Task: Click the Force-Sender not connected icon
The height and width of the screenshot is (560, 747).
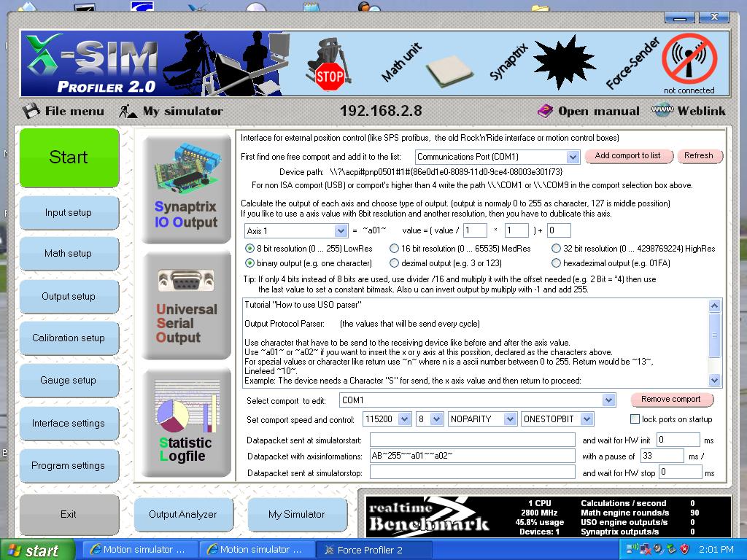Action: pos(689,59)
